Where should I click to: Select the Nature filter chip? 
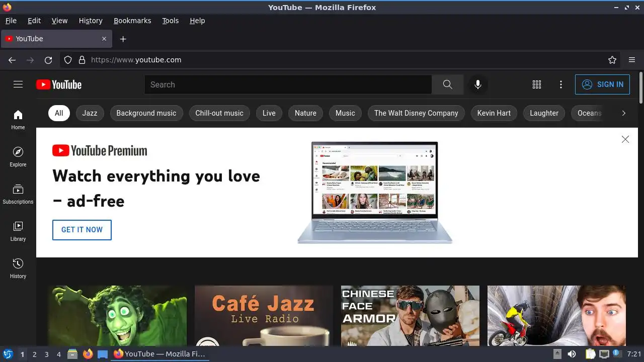tap(305, 113)
